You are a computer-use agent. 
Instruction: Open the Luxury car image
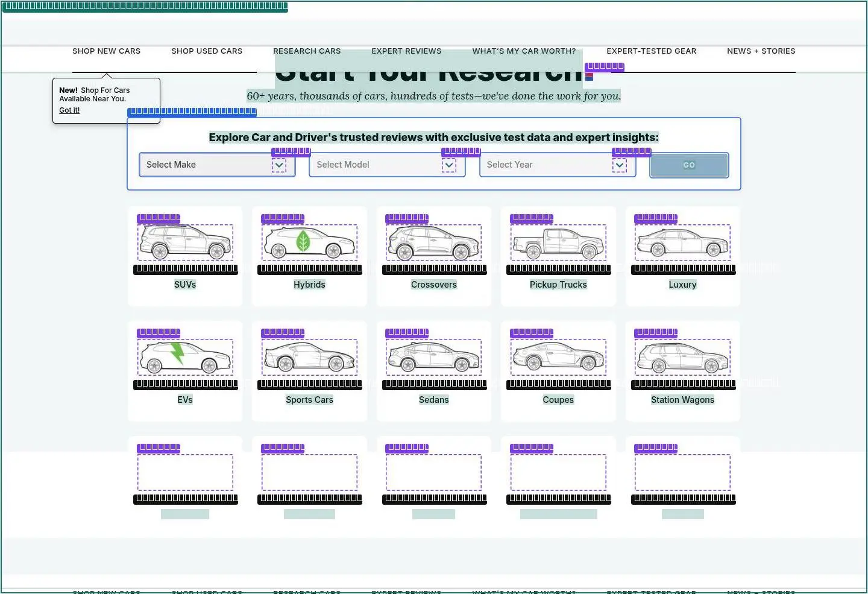tap(682, 242)
